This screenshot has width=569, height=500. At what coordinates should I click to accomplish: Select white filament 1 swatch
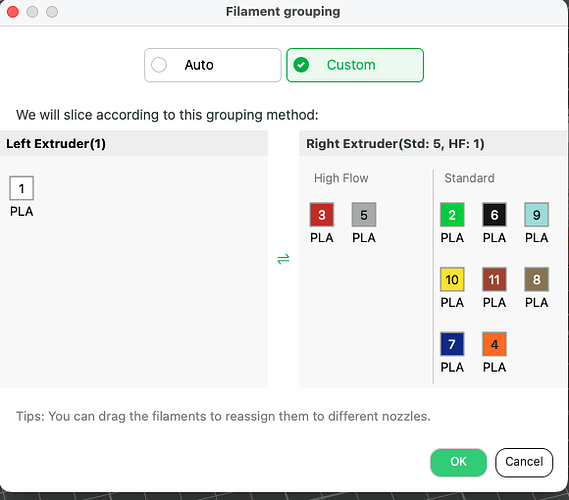(21, 188)
